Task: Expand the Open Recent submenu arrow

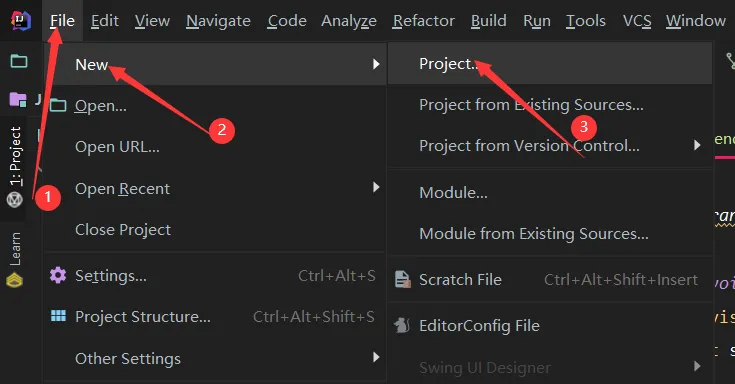Action: [x=376, y=188]
